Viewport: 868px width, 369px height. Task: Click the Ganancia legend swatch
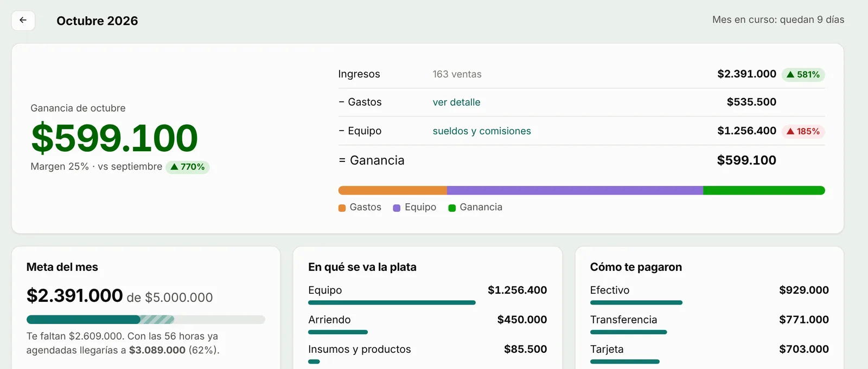click(x=452, y=208)
